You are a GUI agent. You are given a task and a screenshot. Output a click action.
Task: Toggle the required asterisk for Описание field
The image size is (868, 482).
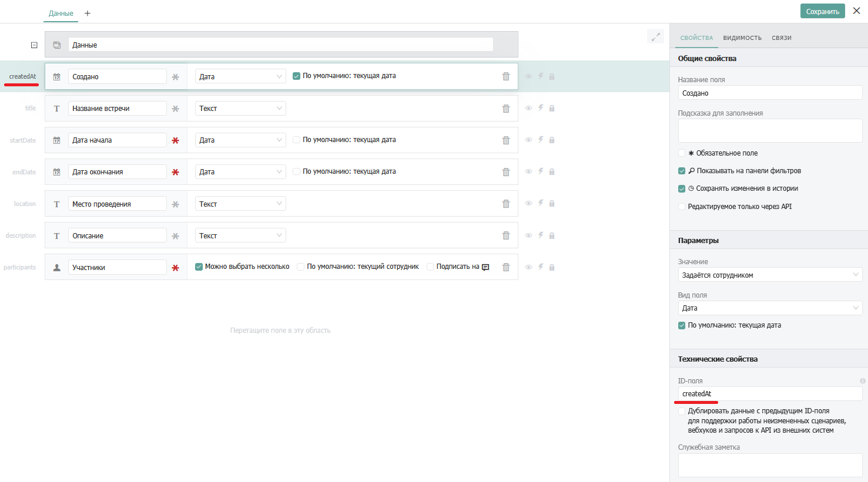click(175, 236)
